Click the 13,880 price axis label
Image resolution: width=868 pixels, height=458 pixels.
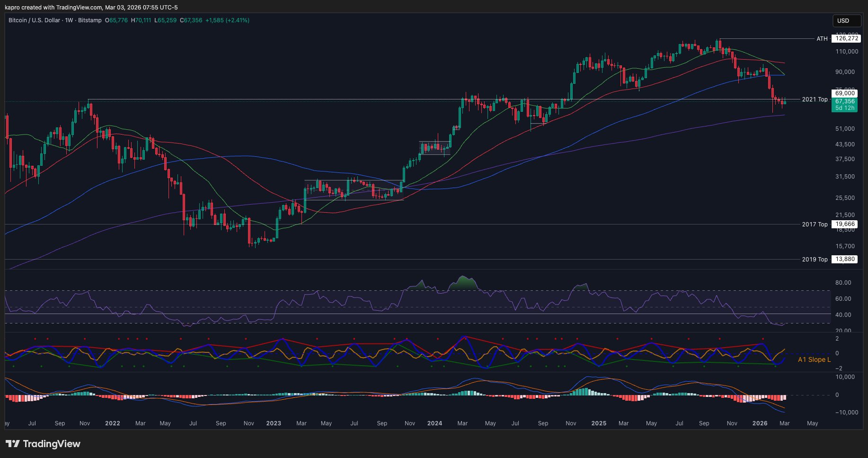click(x=845, y=260)
